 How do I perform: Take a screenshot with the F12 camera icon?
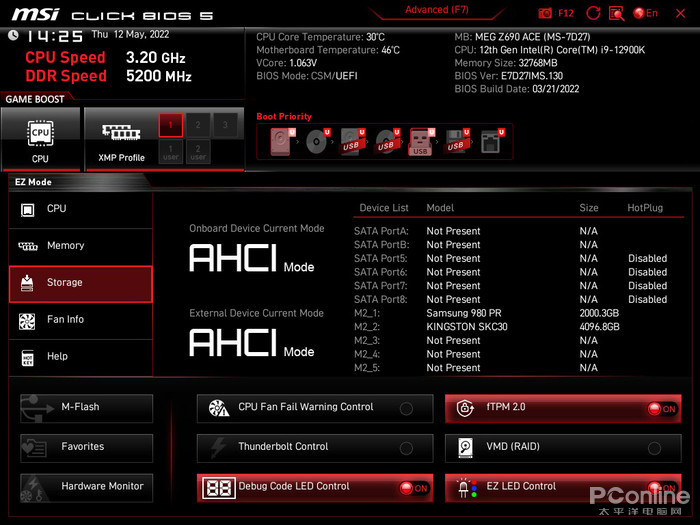[x=545, y=13]
